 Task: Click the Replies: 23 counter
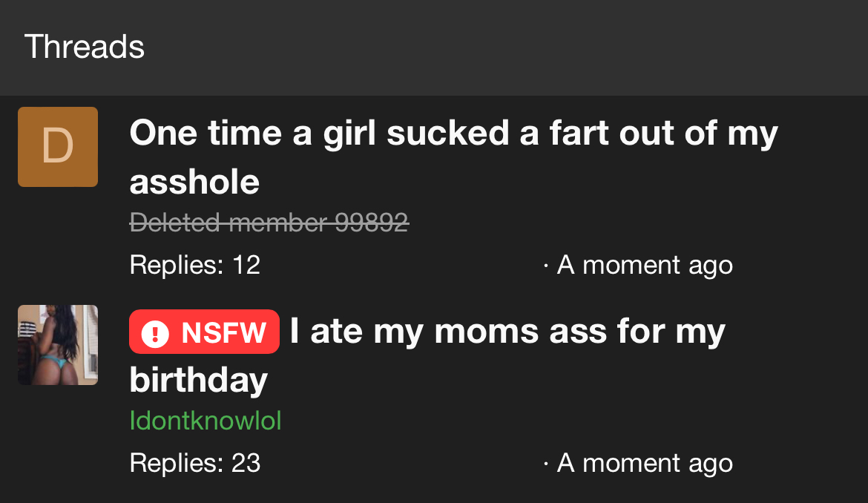194,463
